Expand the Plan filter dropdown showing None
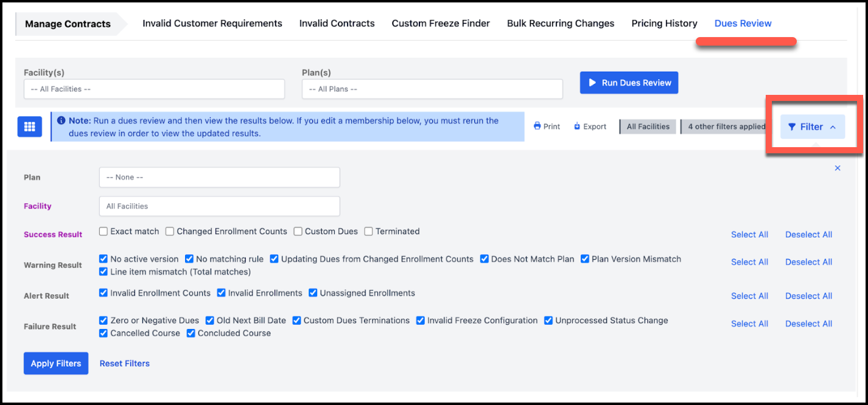 click(x=219, y=178)
